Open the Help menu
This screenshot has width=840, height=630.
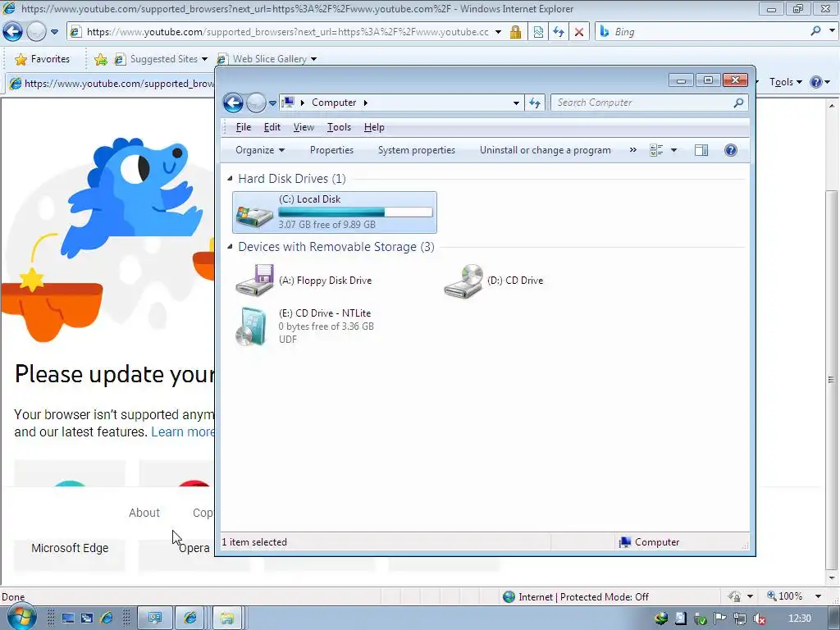374,127
